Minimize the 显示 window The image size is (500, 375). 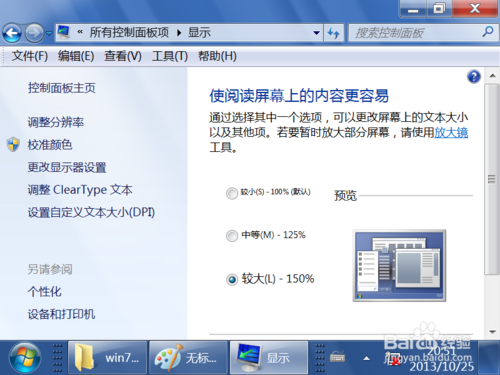pyautogui.click(x=413, y=9)
